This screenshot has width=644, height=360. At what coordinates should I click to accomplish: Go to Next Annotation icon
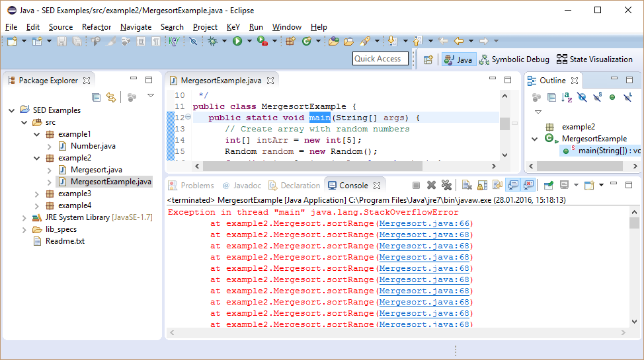[393, 41]
